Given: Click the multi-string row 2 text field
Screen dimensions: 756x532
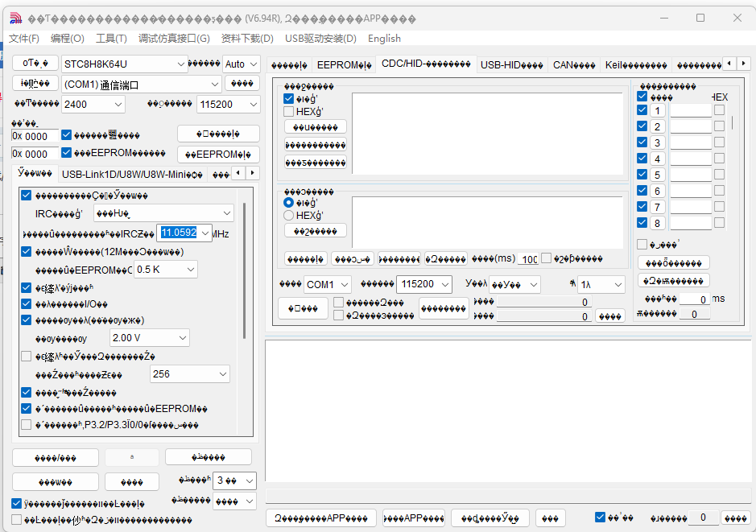Looking at the screenshot, I should [x=691, y=126].
